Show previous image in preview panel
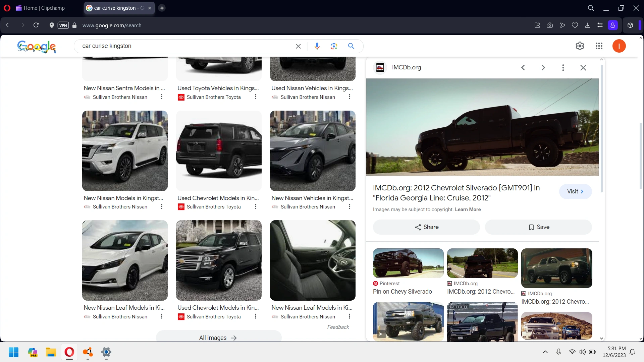Image resolution: width=644 pixels, height=362 pixels. click(523, 68)
